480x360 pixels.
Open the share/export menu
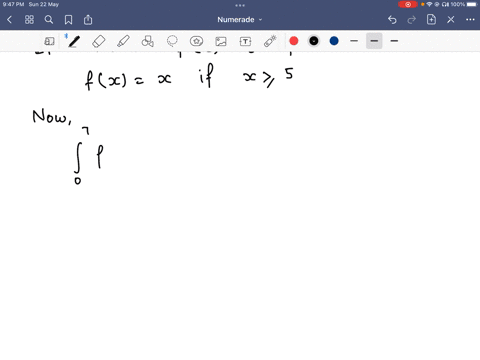click(88, 20)
